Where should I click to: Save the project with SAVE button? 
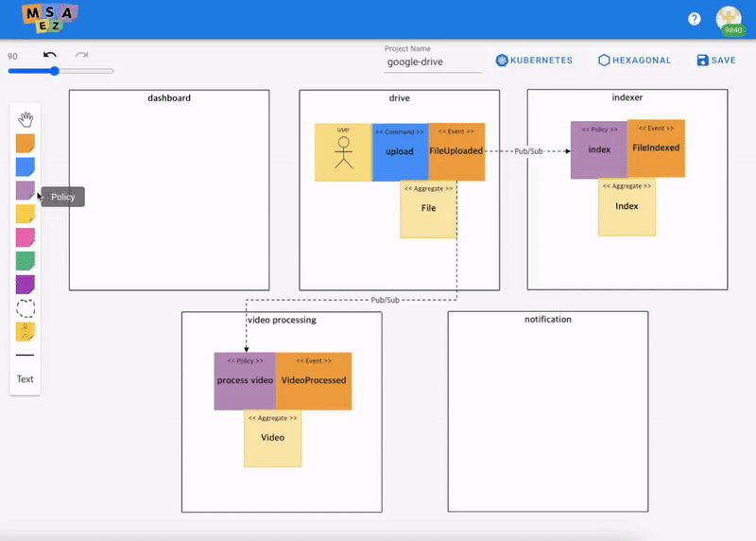pyautogui.click(x=715, y=61)
